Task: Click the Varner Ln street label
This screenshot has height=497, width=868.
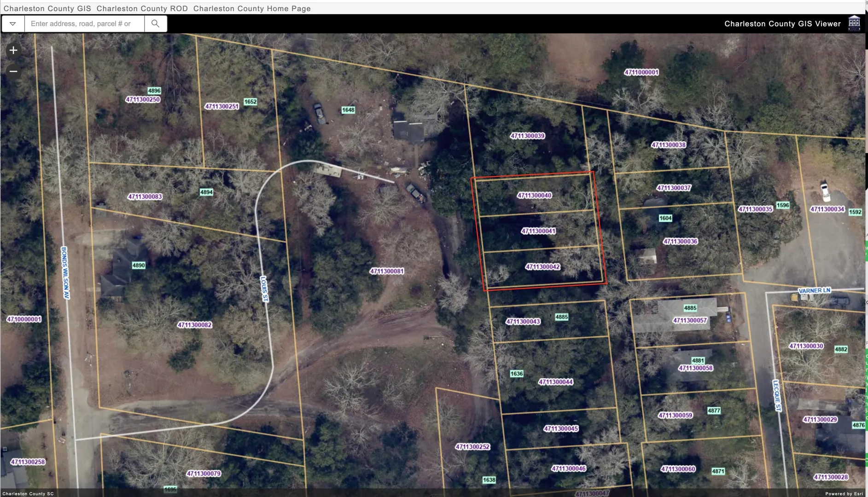Action: 814,290
